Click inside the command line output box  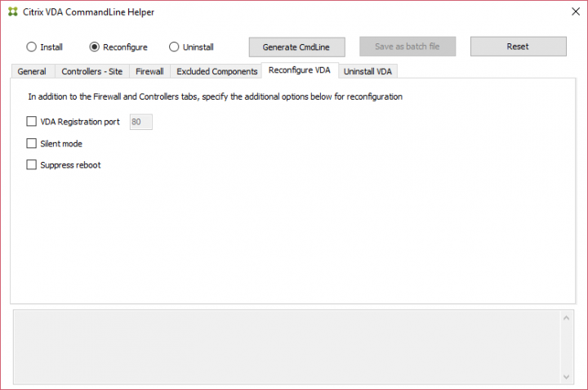pos(286,347)
